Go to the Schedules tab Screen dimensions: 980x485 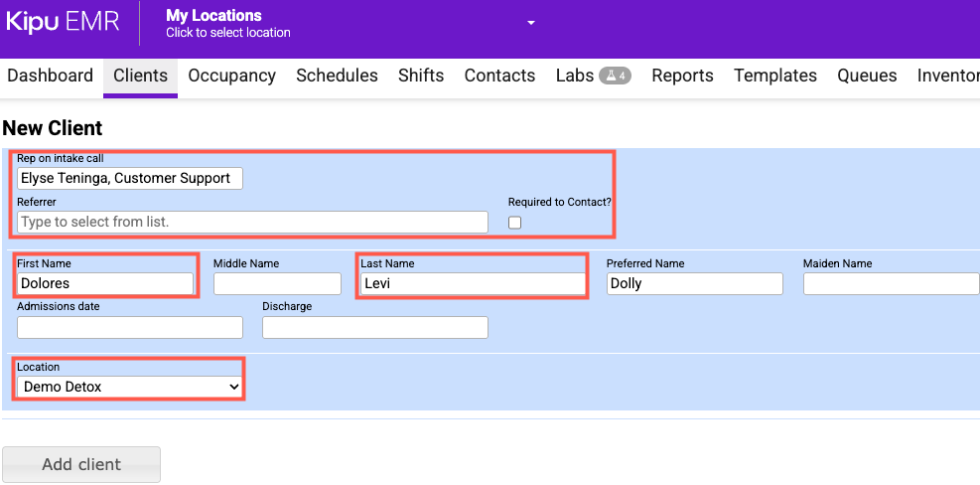[x=337, y=76]
